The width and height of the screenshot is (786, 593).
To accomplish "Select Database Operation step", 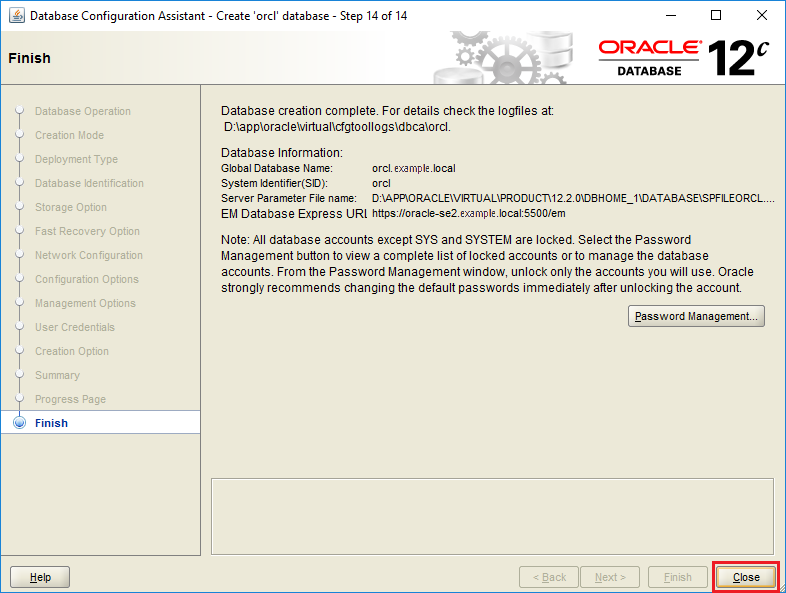I will tap(83, 111).
